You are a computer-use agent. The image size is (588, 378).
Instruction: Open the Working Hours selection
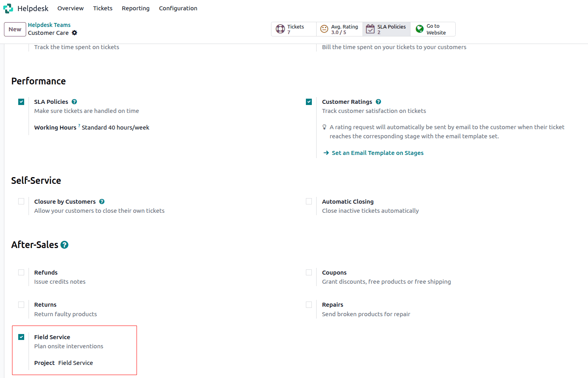coord(116,127)
